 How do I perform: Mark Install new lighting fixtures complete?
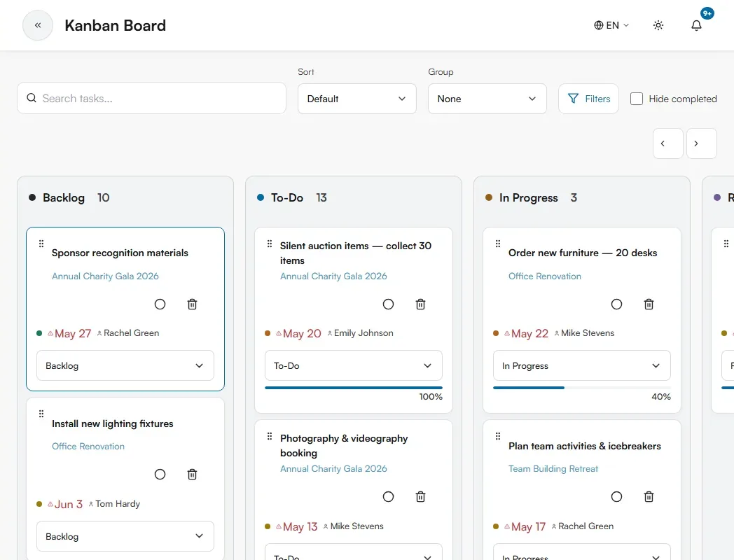point(160,475)
